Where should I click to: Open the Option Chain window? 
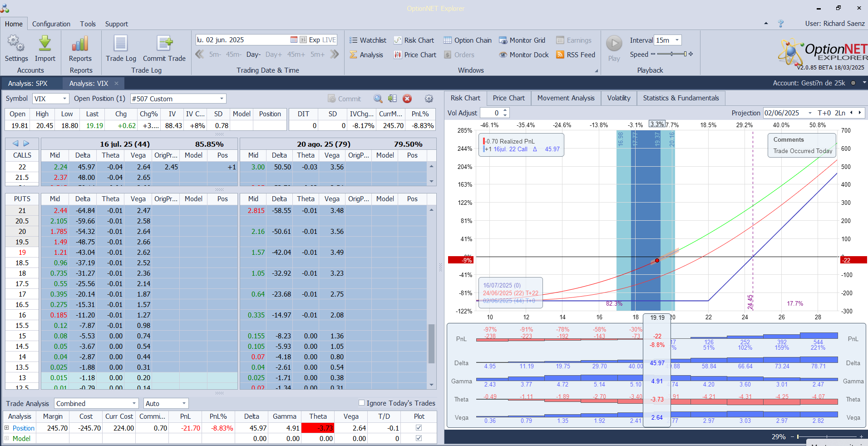[468, 40]
